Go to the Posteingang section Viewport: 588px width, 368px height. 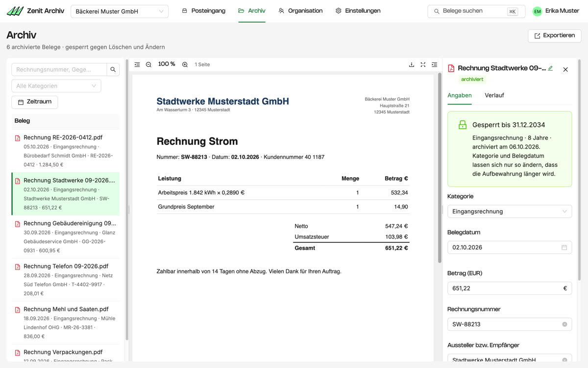[203, 11]
